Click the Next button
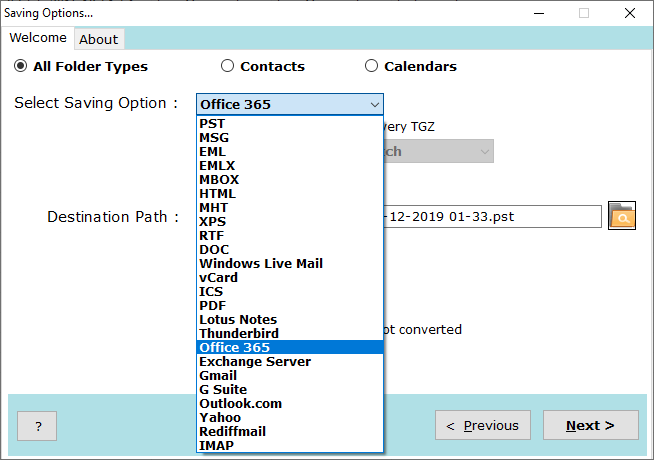654x460 pixels. coord(591,425)
